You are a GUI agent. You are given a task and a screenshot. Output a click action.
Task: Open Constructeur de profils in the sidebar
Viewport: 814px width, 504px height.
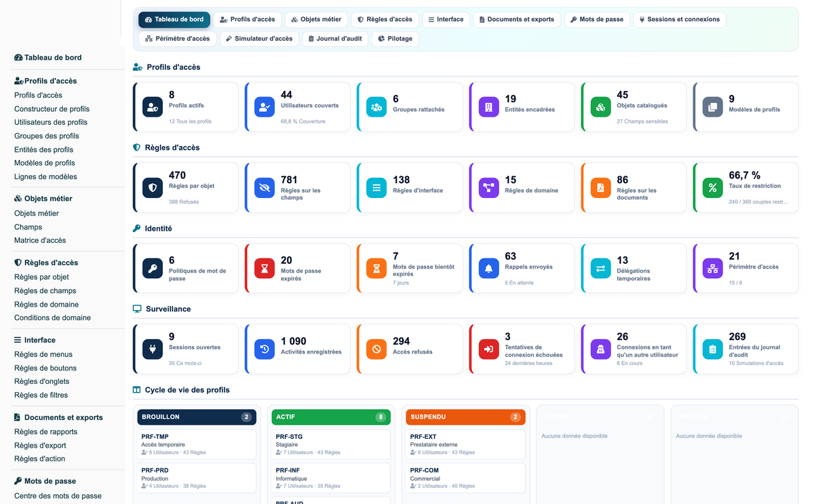point(52,109)
